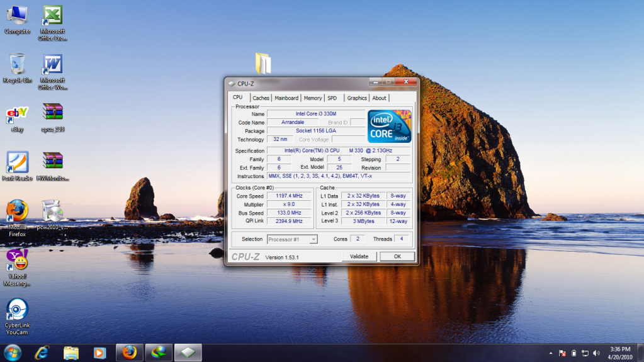Open CyberLink YouCam desktop shortcut
644x362 pixels.
click(17, 317)
